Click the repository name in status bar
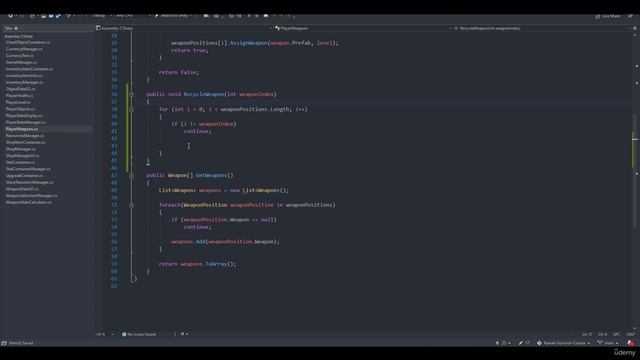 (563, 343)
